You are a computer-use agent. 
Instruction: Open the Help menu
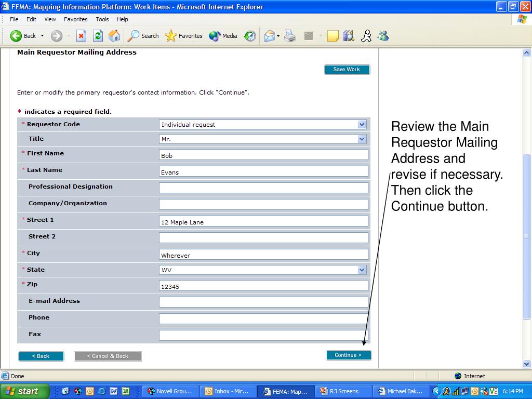pyautogui.click(x=123, y=19)
